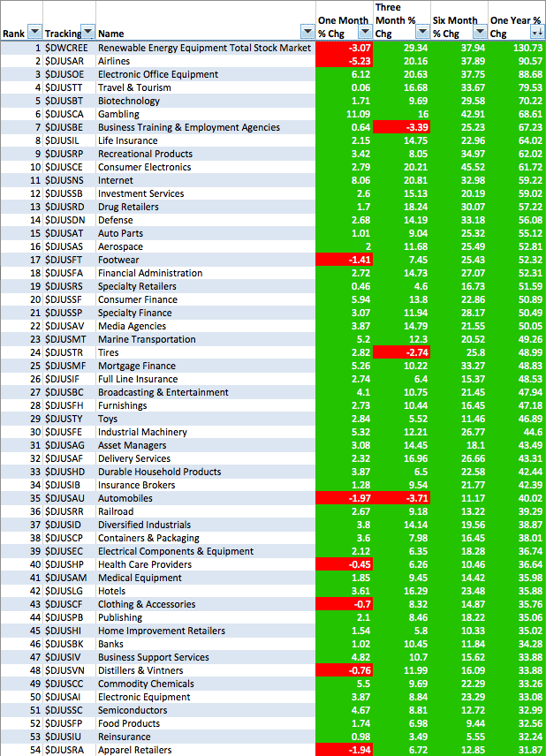This screenshot has height=756, width=546.
Task: Select Footwear's -1.41 red cell
Action: click(345, 260)
